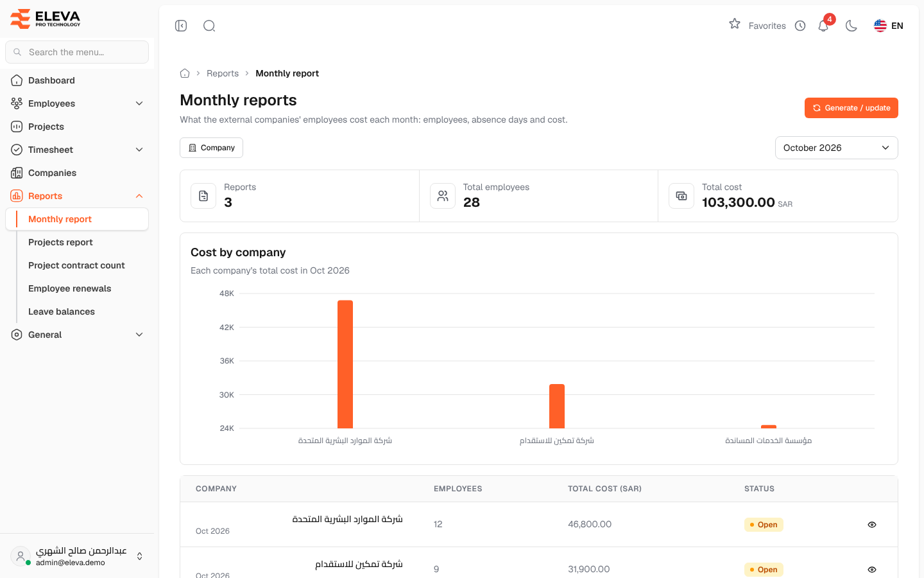Open recent history clock icon
924x578 pixels.
tap(800, 26)
